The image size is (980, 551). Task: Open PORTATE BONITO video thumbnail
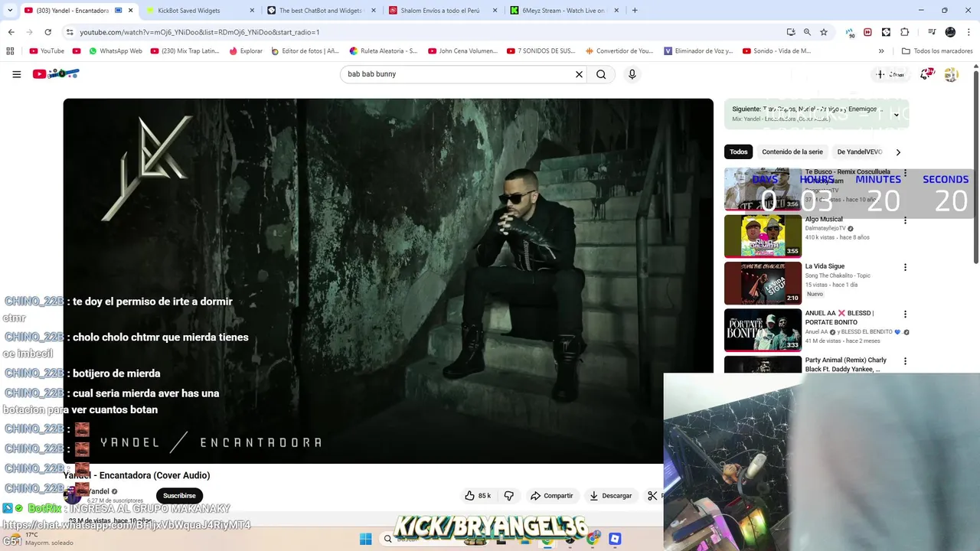tap(763, 330)
